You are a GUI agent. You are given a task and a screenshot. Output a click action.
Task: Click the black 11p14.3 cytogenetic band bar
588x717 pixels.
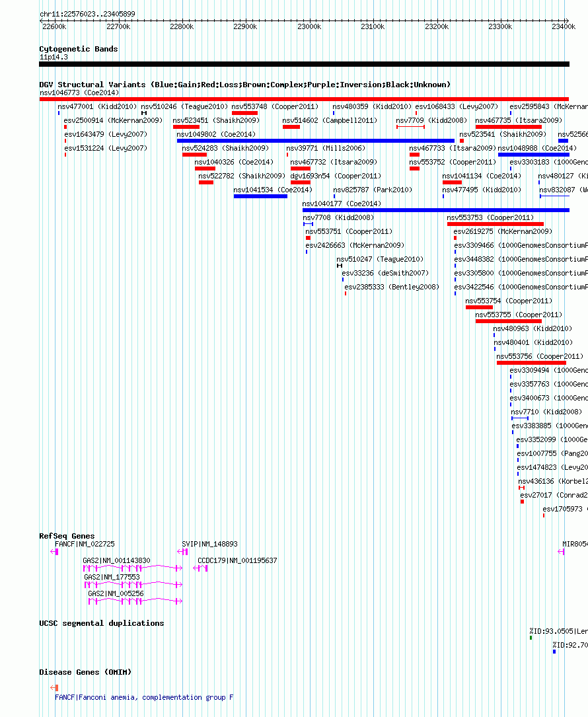pos(304,65)
